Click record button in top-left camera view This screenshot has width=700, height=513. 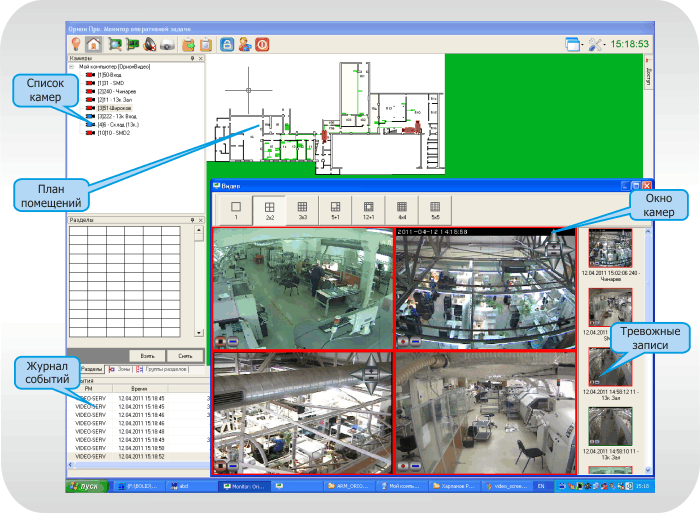[221, 342]
